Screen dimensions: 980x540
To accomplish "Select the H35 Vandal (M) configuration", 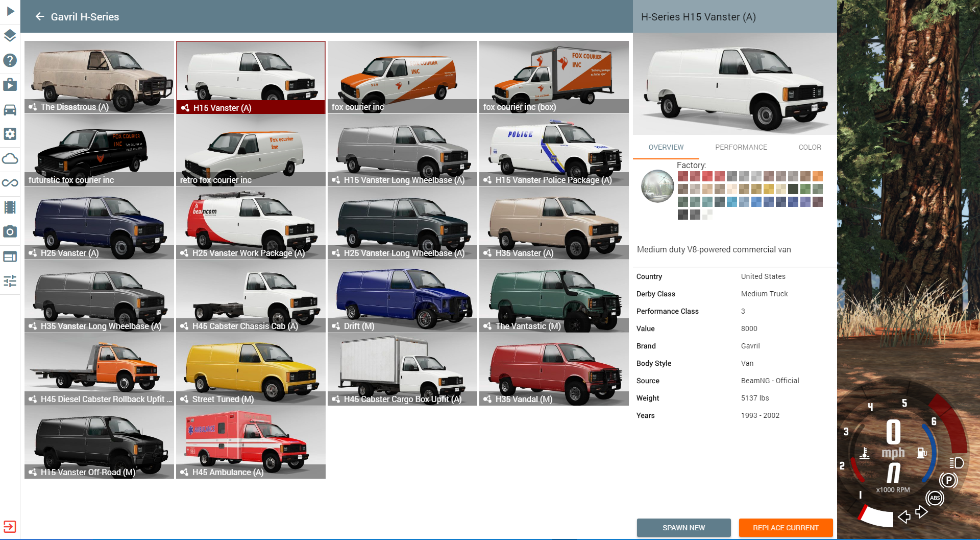I will tap(554, 369).
